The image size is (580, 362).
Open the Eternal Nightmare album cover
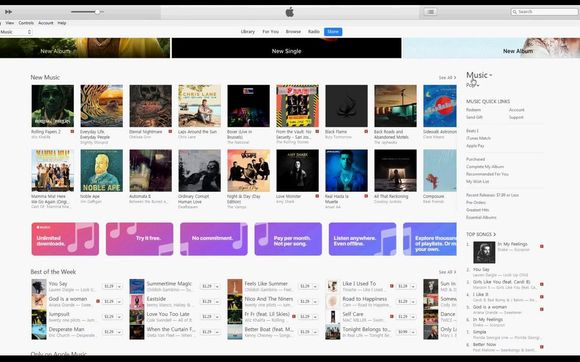click(x=151, y=106)
